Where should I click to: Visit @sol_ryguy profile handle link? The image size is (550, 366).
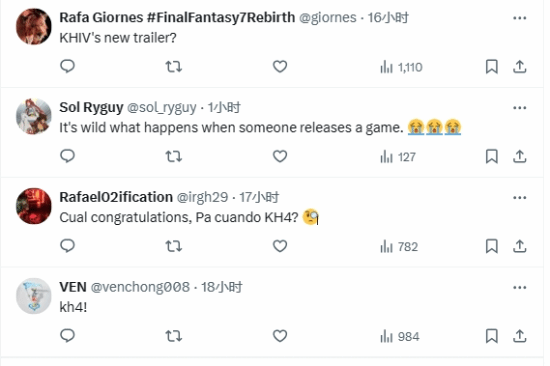[161, 107]
